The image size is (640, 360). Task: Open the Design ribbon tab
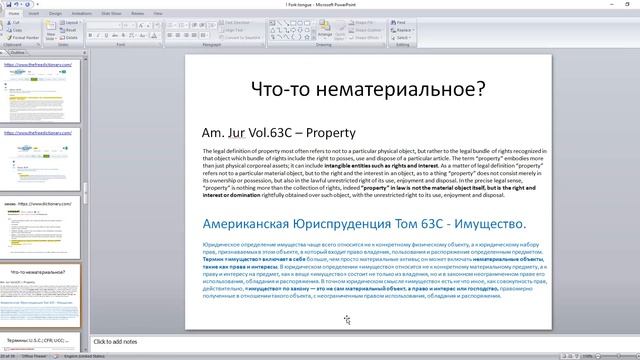55,13
